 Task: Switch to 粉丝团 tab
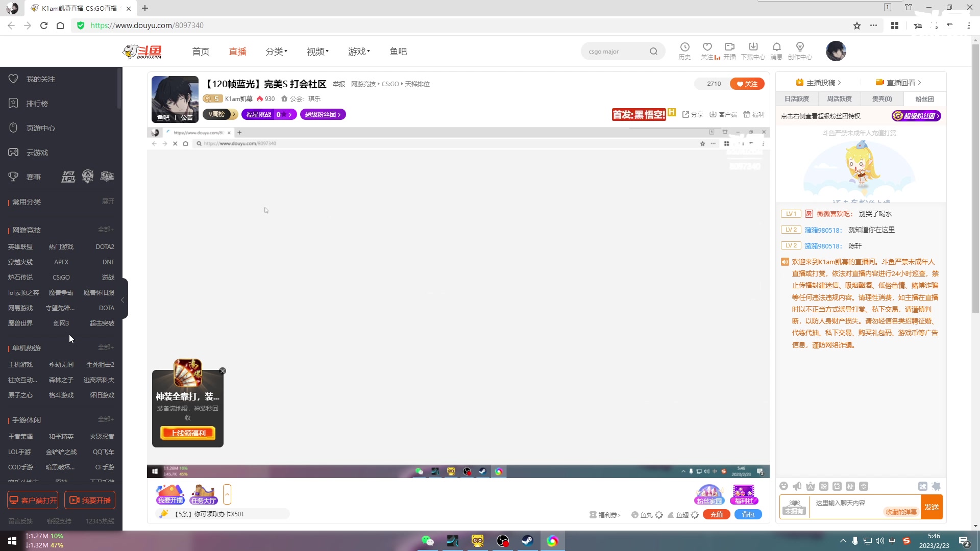(x=924, y=99)
